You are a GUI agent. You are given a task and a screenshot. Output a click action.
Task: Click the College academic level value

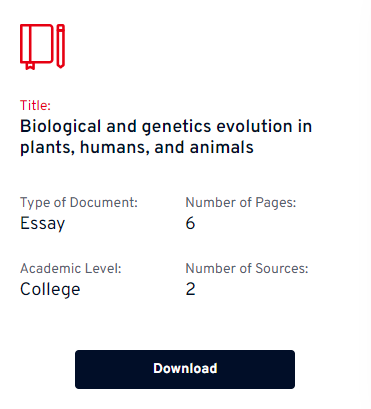pos(50,289)
